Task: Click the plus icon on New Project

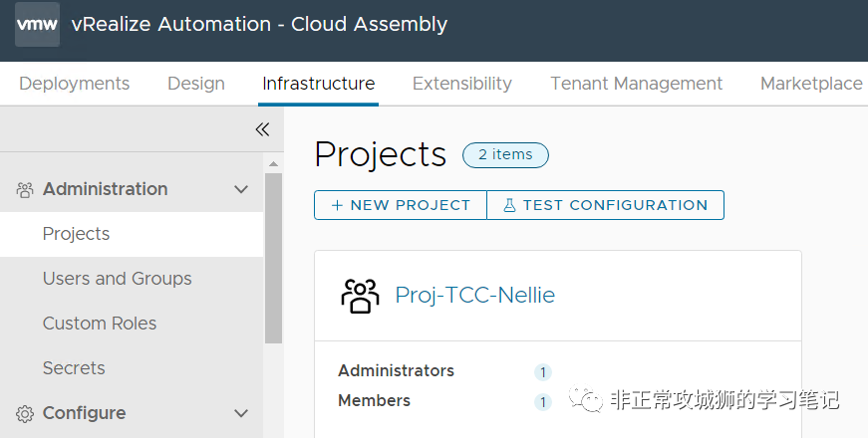Action: [x=337, y=205]
